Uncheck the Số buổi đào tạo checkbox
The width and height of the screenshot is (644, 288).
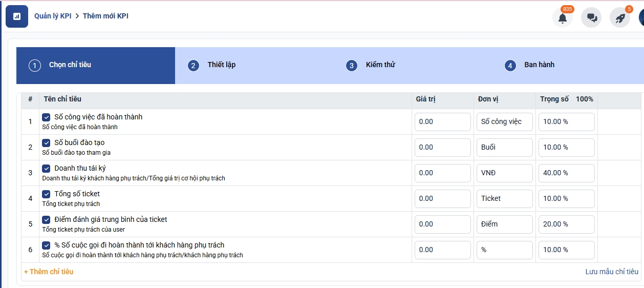46,143
